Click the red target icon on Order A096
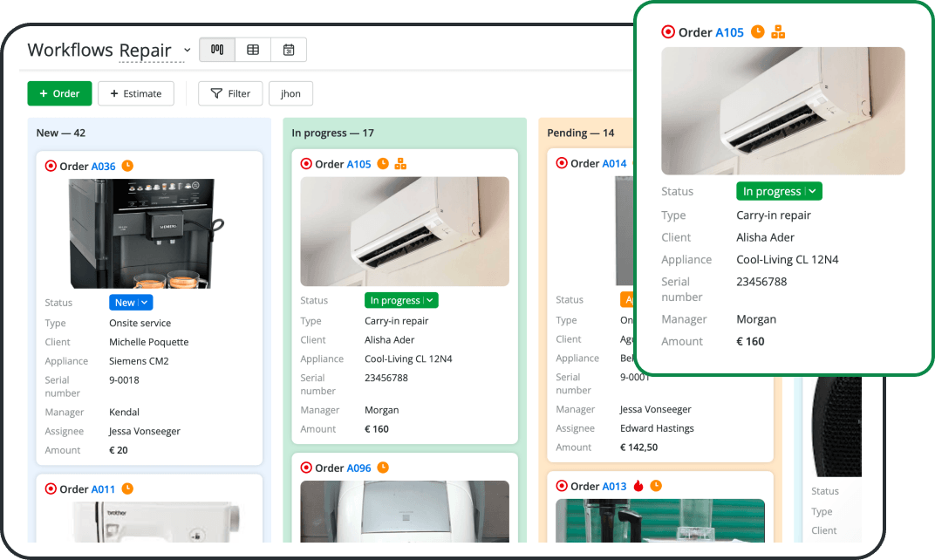The image size is (935, 560). point(306,468)
